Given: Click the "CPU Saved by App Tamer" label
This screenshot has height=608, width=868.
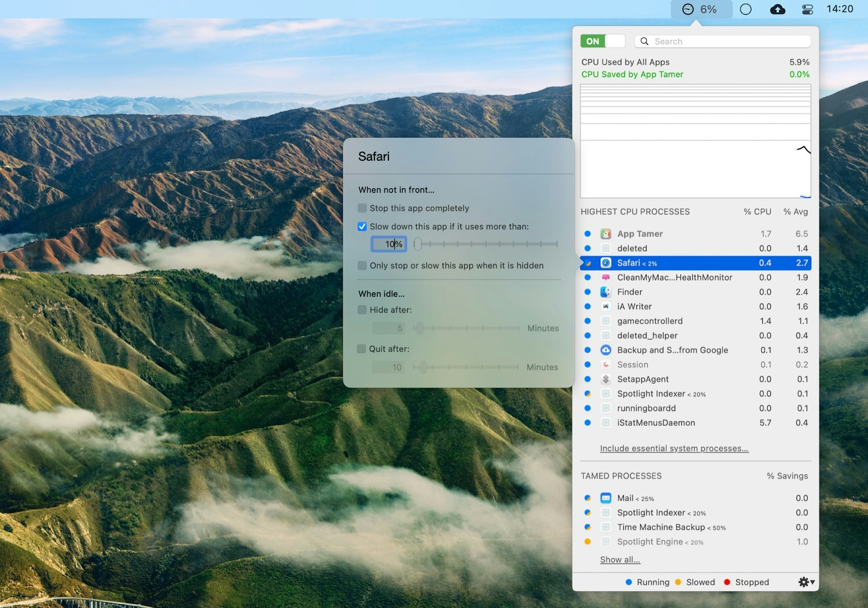Looking at the screenshot, I should click(x=632, y=75).
